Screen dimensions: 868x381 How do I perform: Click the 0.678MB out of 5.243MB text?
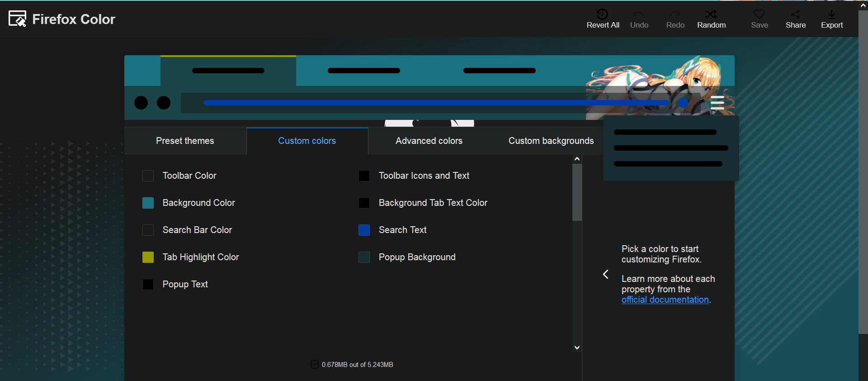(x=358, y=365)
